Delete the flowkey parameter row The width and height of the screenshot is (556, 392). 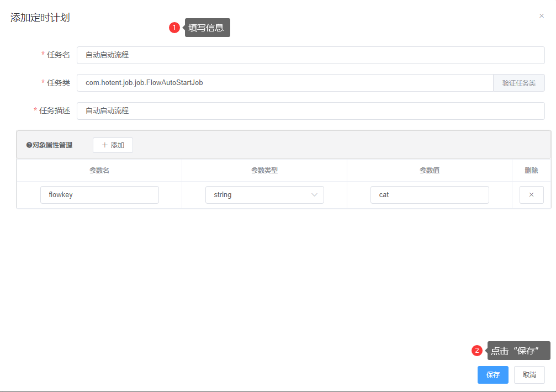(x=531, y=195)
